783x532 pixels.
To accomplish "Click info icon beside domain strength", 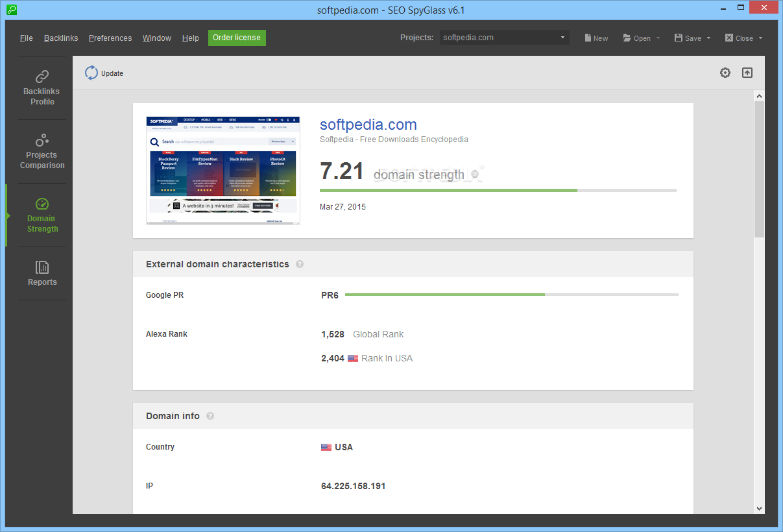I will click(475, 174).
